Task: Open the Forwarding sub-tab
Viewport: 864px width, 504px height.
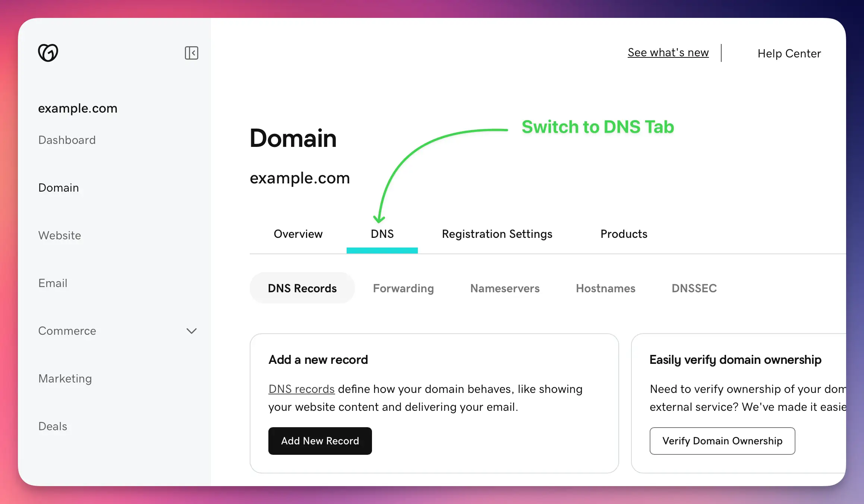Action: click(404, 288)
